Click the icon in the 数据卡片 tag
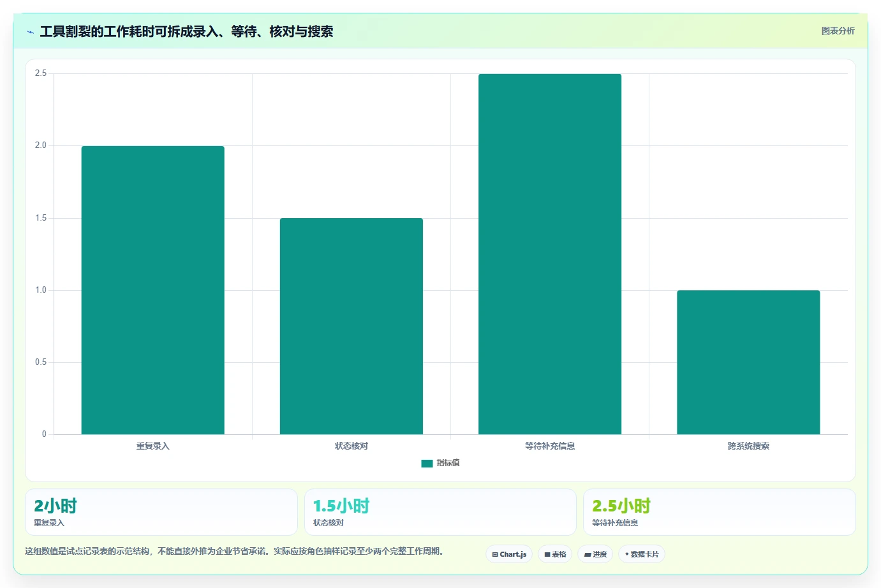 coord(627,554)
